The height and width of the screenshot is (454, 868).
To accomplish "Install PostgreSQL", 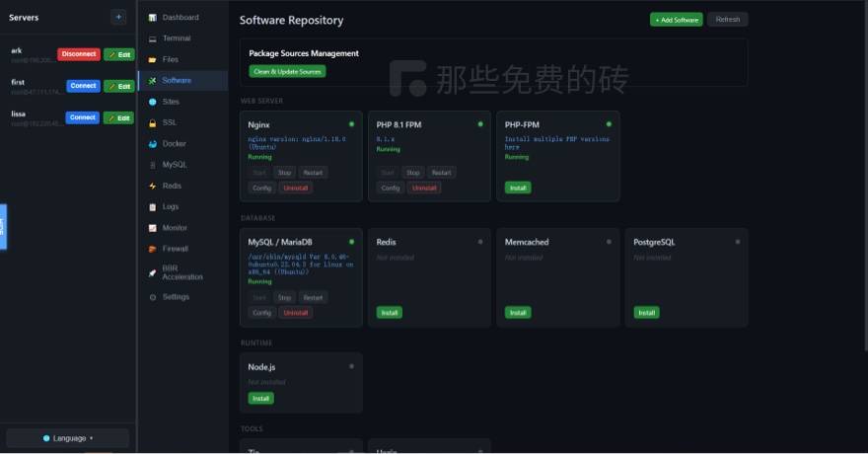I will point(646,313).
